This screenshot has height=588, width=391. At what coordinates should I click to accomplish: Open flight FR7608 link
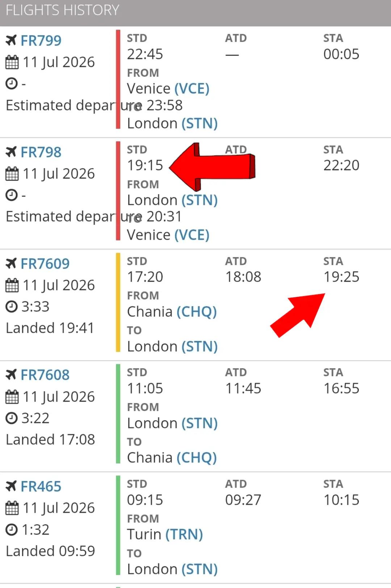pos(45,375)
